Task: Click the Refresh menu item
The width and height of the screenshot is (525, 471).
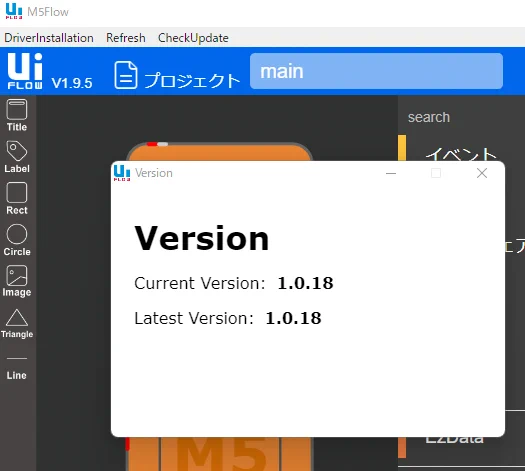Action: click(x=126, y=38)
